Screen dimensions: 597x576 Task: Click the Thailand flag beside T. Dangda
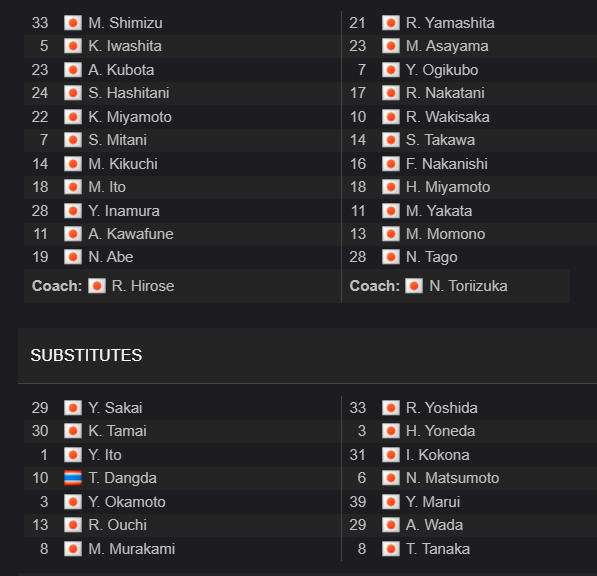[73, 478]
